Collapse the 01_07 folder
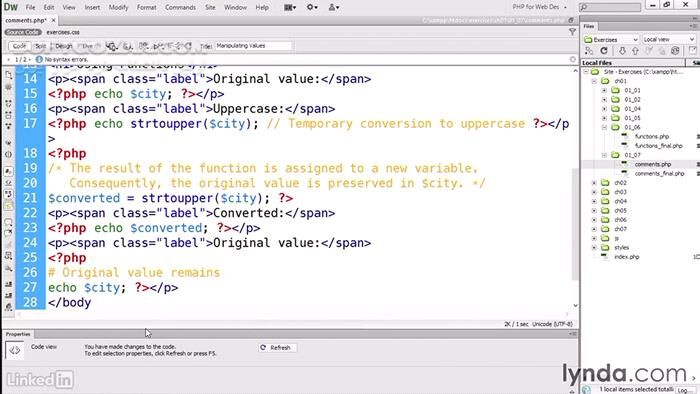Image resolution: width=700 pixels, height=394 pixels. click(x=604, y=155)
